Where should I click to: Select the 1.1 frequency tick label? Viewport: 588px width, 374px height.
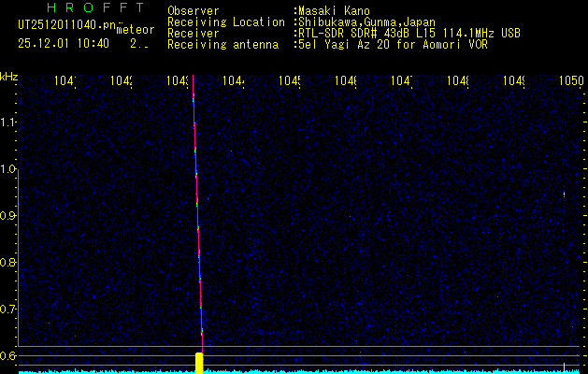pyautogui.click(x=8, y=122)
